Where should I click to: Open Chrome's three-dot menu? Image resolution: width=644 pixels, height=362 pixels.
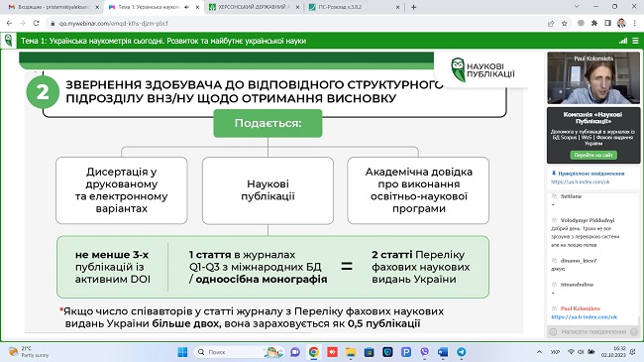point(635,24)
